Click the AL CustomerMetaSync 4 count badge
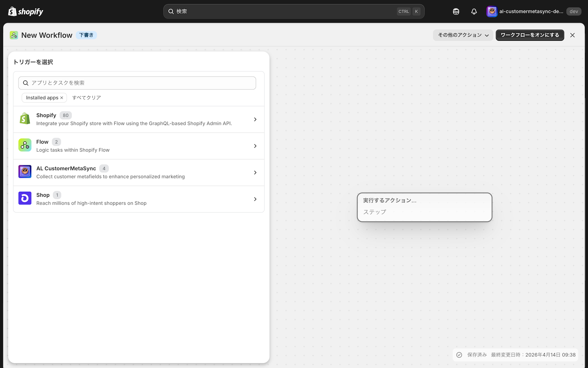This screenshot has width=588, height=368. click(x=104, y=168)
